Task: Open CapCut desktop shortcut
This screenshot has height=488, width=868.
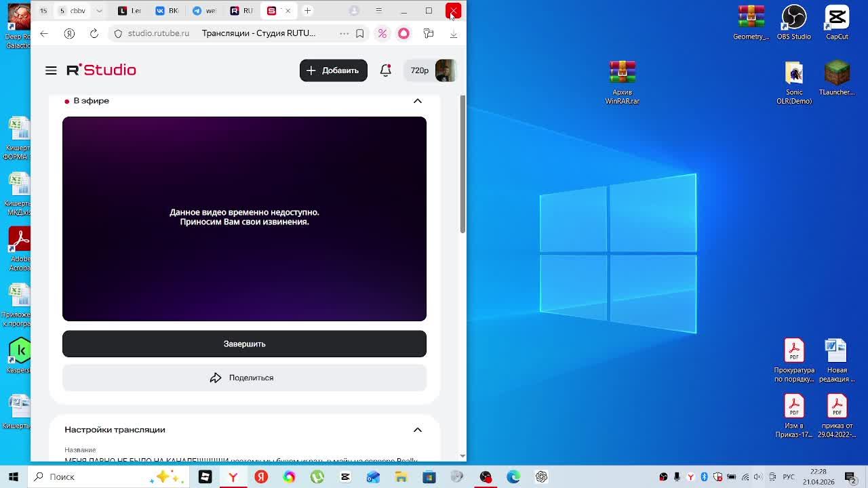Action: coord(837,22)
